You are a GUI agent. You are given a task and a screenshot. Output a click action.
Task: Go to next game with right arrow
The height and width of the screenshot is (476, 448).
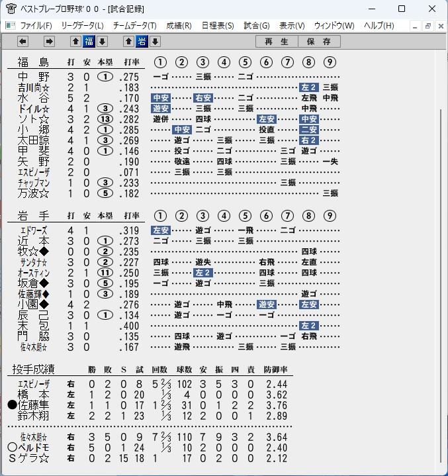pyautogui.click(x=49, y=41)
